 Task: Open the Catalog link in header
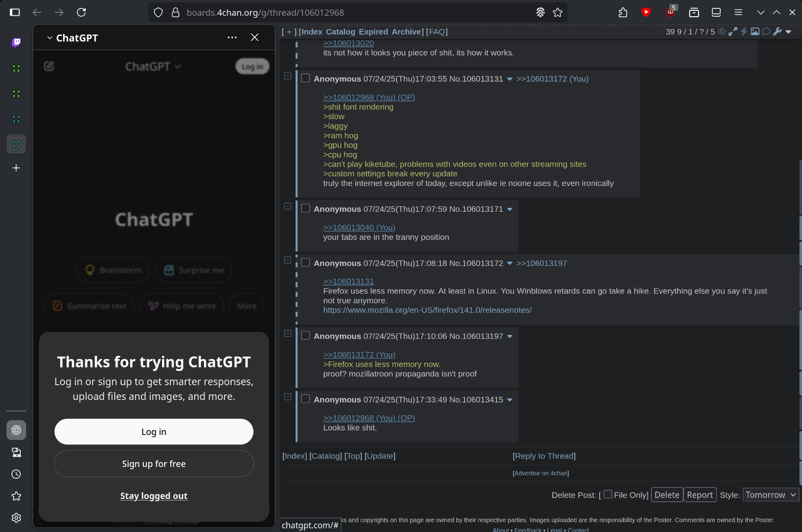click(x=340, y=32)
